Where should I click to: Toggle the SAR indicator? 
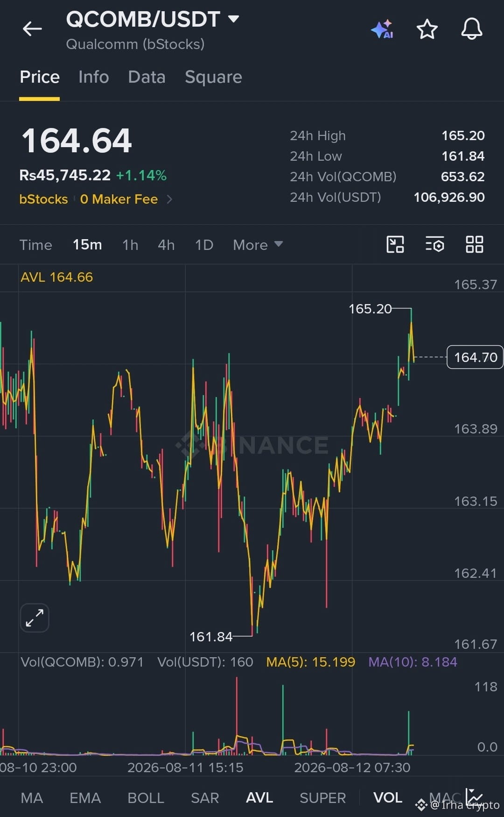pos(205,798)
